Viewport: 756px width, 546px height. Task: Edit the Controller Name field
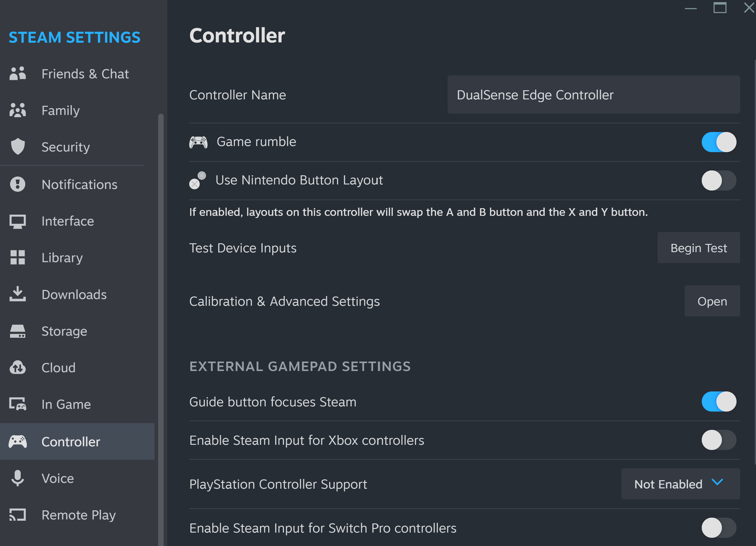coord(593,95)
